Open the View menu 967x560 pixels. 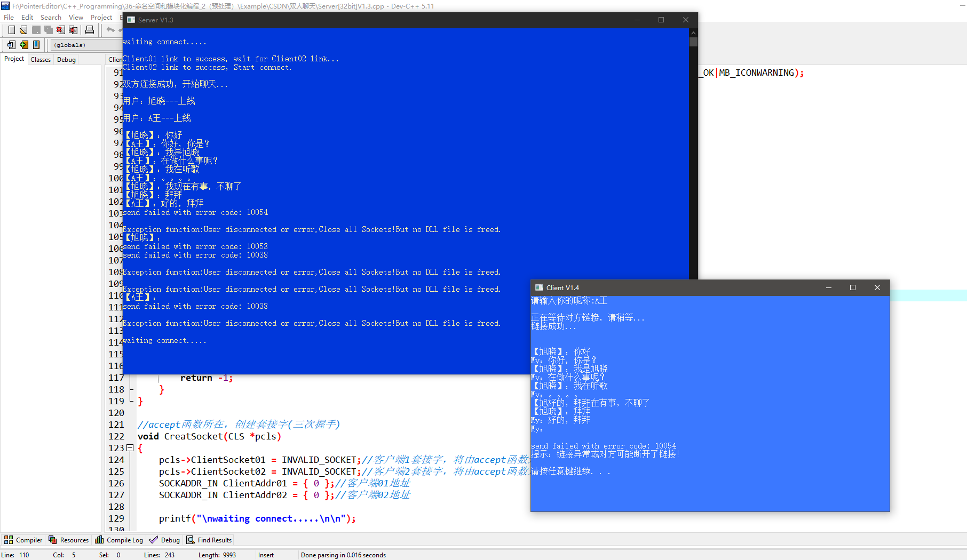click(76, 17)
